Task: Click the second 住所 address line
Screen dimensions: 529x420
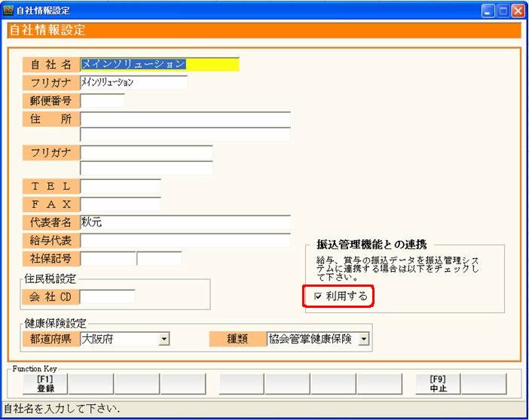Action: (x=185, y=135)
